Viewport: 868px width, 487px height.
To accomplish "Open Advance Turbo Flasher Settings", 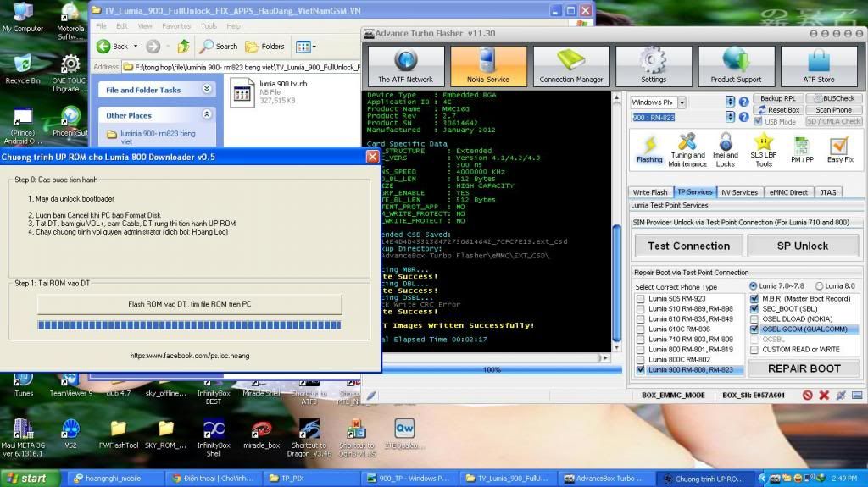I will [654, 66].
